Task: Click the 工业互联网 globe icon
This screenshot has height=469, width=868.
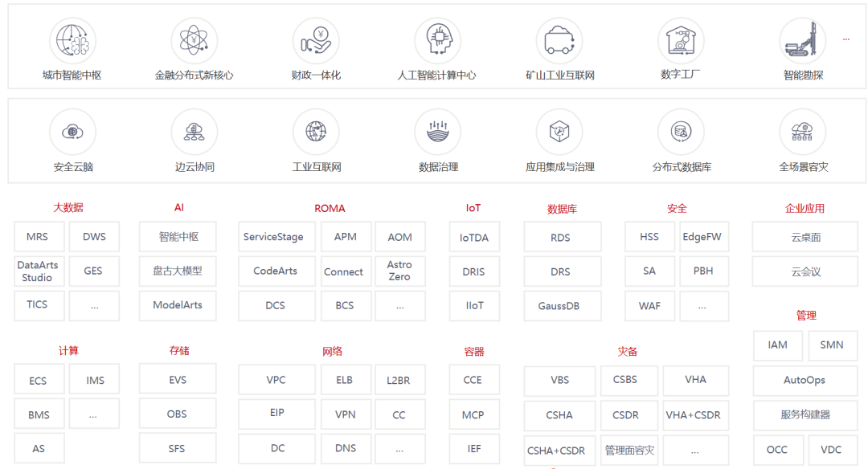Action: point(316,132)
